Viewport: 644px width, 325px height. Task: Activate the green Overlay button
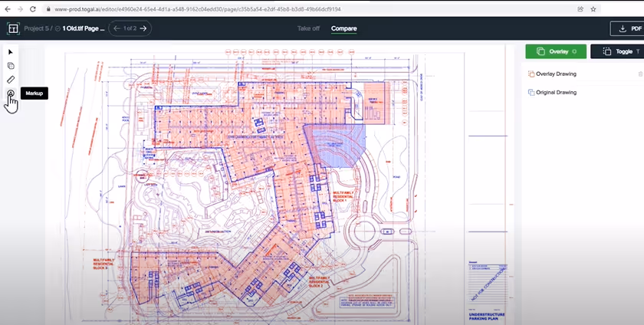click(x=556, y=51)
